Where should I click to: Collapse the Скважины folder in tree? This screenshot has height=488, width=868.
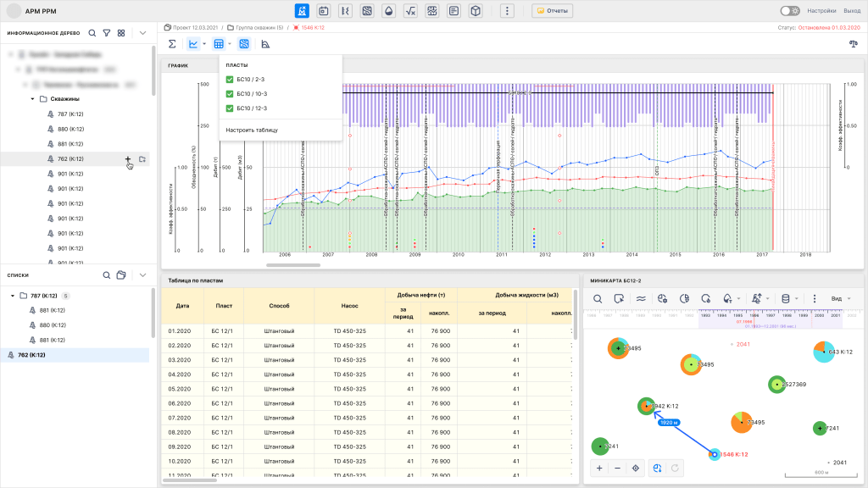[x=32, y=99]
